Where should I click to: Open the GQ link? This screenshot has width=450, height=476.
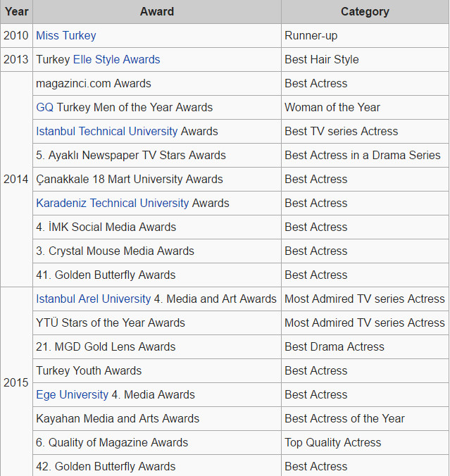44,108
